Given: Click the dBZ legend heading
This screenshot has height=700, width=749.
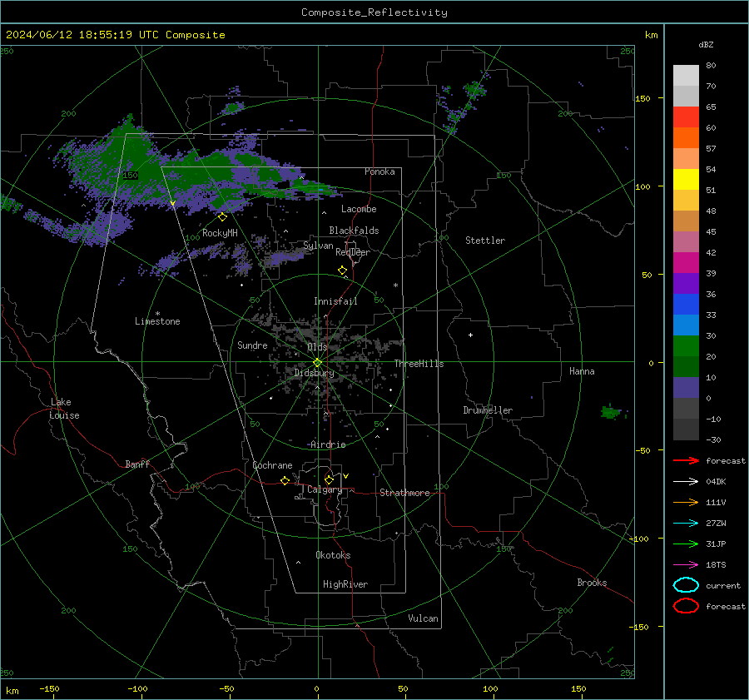Looking at the screenshot, I should click(x=706, y=44).
